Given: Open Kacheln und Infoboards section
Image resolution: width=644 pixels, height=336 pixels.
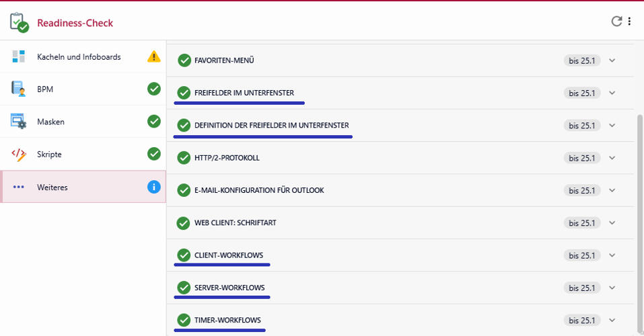Looking at the screenshot, I should click(x=79, y=57).
